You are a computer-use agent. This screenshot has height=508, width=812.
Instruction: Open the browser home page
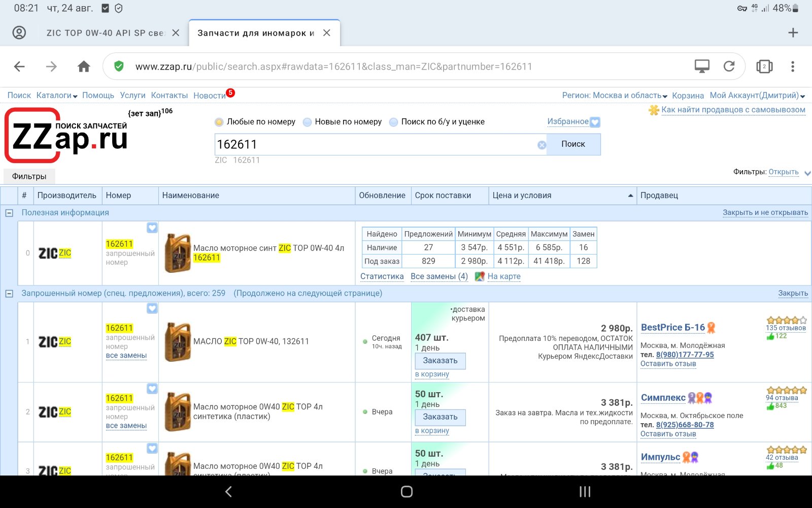[x=84, y=66]
